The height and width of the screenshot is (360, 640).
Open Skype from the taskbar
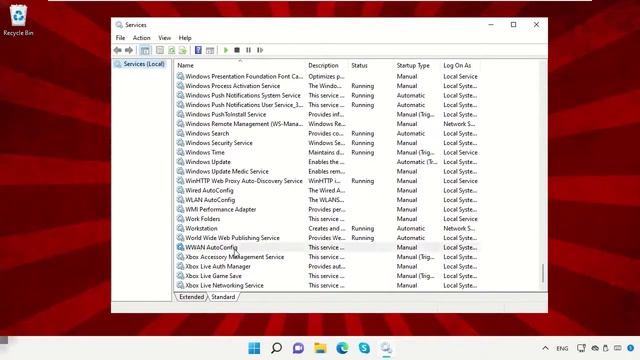click(364, 348)
